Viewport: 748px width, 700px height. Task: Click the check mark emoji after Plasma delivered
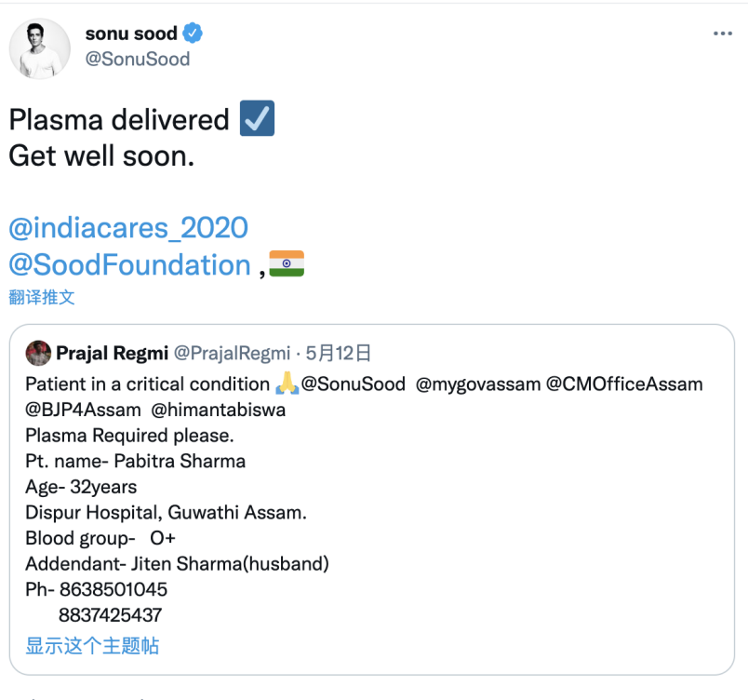257,119
